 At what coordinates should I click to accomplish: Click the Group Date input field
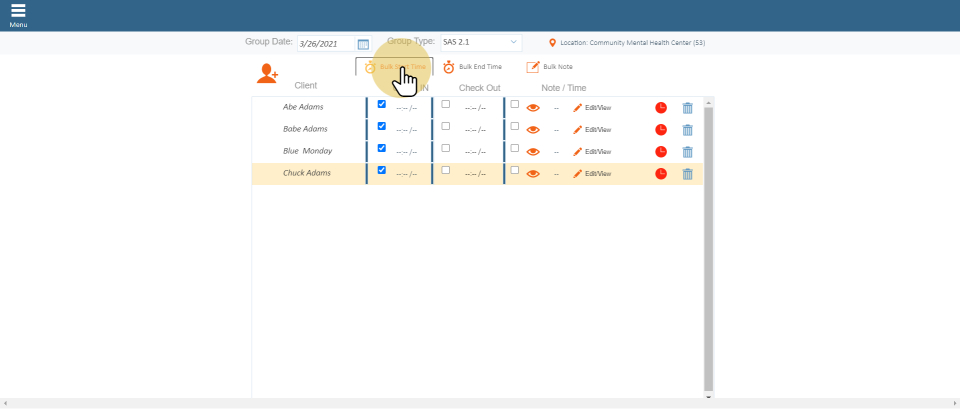tap(325, 44)
